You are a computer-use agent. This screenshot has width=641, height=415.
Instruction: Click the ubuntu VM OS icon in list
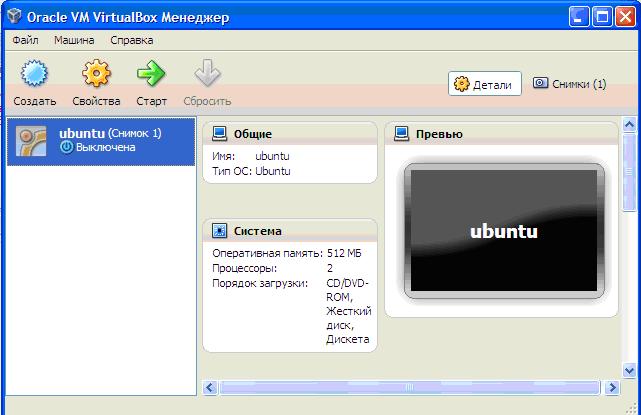(x=31, y=141)
